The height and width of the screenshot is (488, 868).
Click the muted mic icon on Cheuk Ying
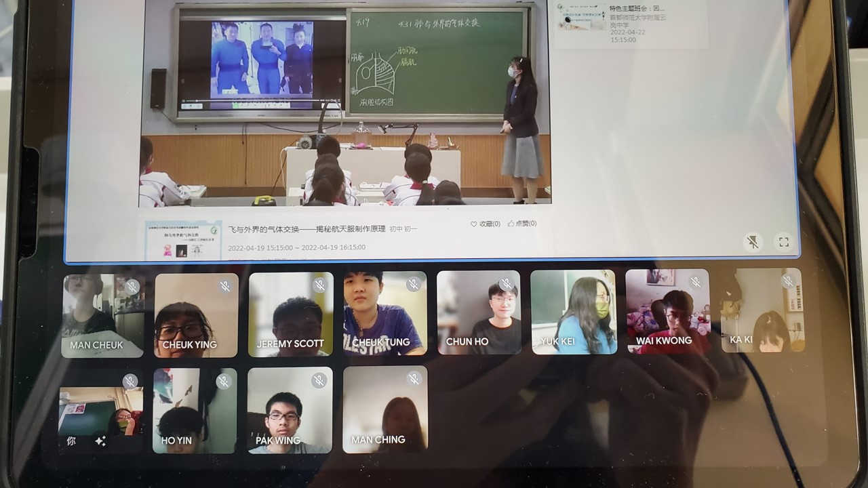225,286
